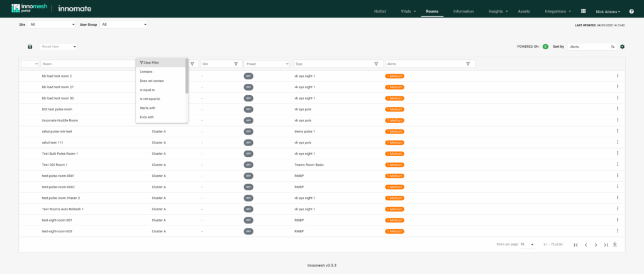This screenshot has width=644, height=274.
Task: Click the Innomesh portal logo
Action: pyautogui.click(x=30, y=8)
